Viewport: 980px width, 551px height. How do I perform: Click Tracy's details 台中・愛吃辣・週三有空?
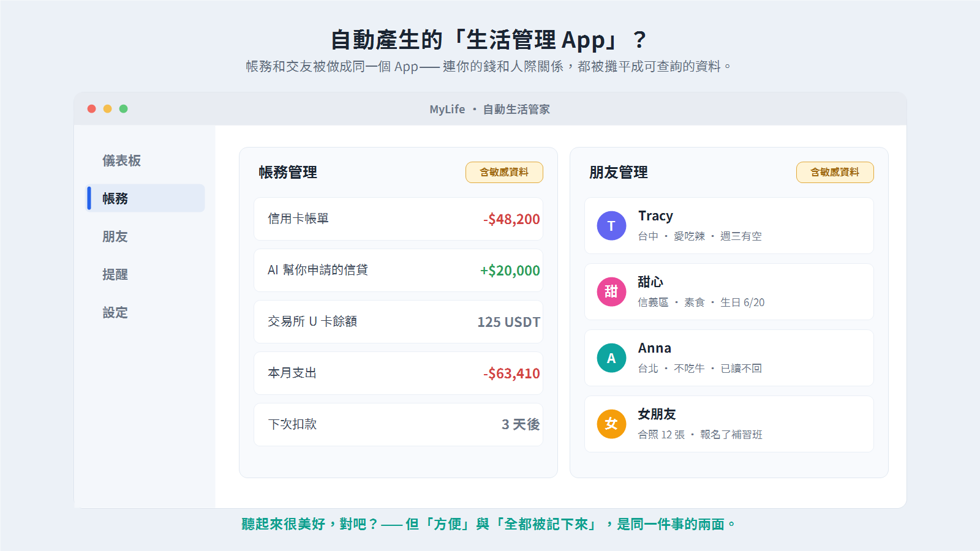[x=700, y=236]
